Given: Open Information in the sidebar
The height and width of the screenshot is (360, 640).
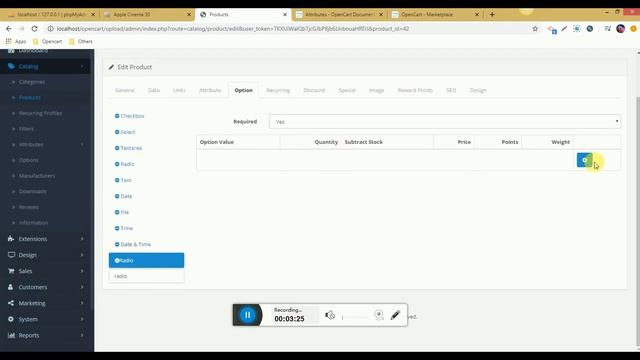Looking at the screenshot, I should click(33, 223).
